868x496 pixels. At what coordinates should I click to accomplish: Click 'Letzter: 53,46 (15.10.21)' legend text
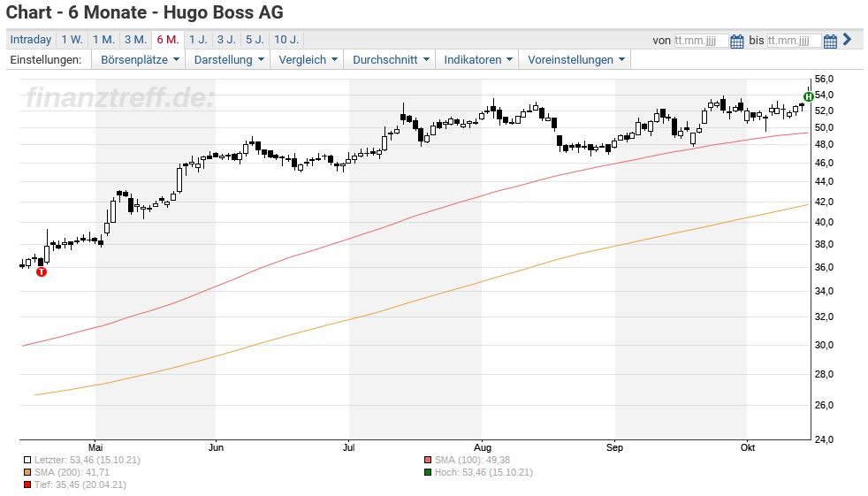pos(87,460)
